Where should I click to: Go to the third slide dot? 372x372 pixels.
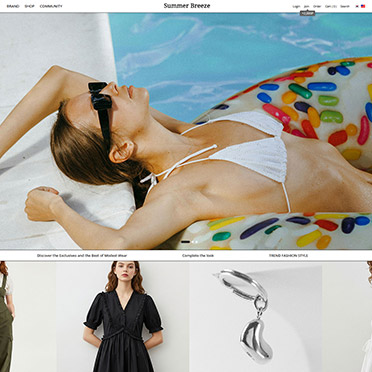(196, 242)
